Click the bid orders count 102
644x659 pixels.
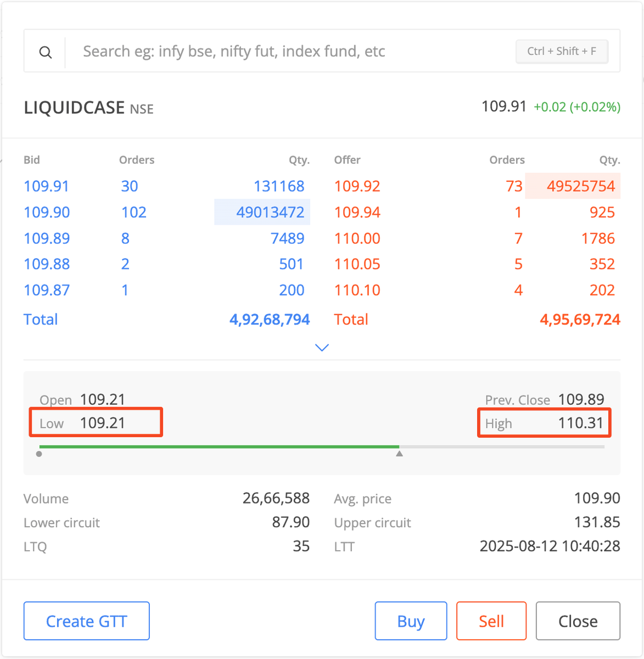tap(134, 212)
